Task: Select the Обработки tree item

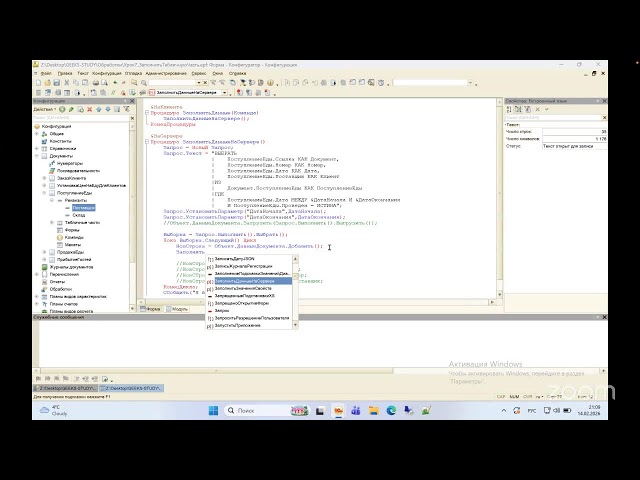Action: click(x=61, y=289)
